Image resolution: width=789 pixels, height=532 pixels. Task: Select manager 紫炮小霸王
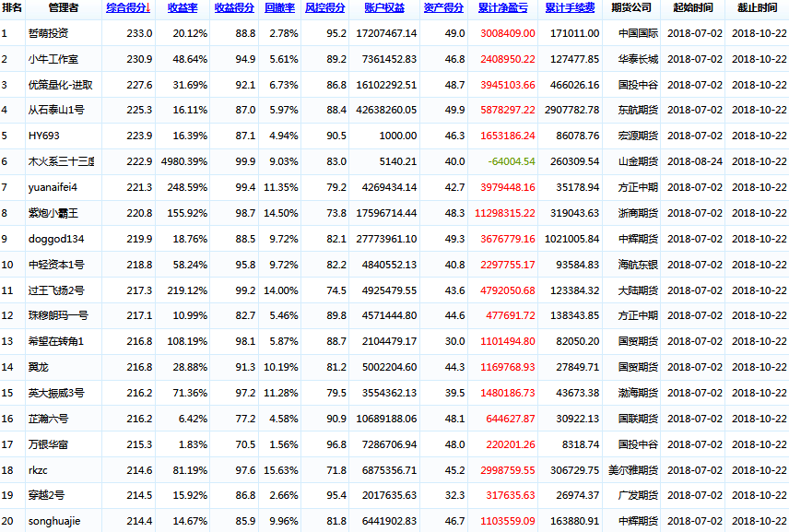(53, 213)
